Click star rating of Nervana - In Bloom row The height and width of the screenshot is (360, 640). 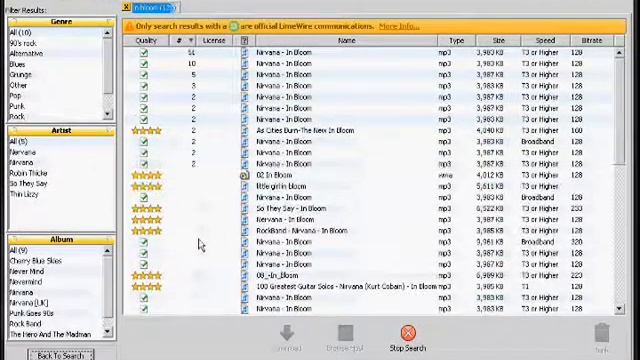click(147, 220)
